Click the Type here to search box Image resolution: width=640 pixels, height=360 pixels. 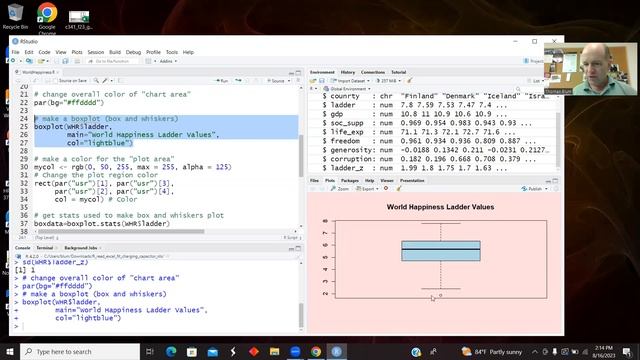point(80,351)
